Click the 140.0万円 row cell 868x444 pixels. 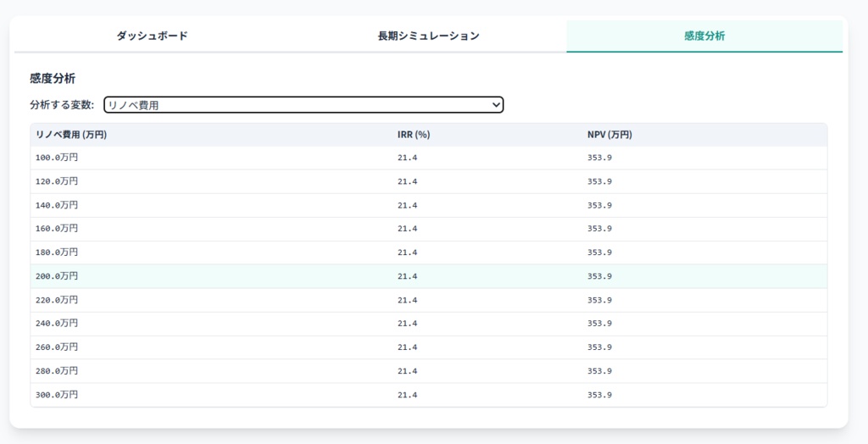[57, 205]
